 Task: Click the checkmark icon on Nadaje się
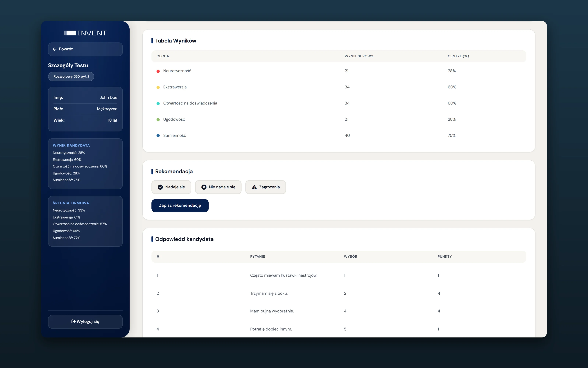[160, 187]
